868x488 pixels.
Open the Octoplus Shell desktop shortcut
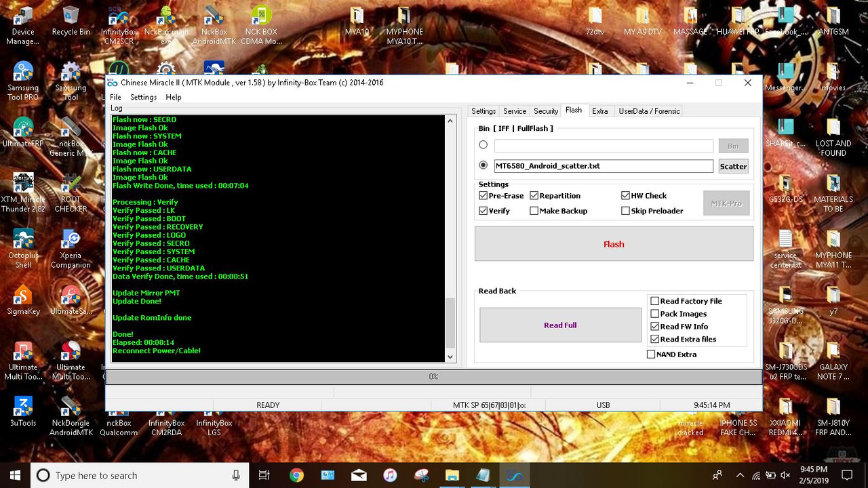click(23, 249)
